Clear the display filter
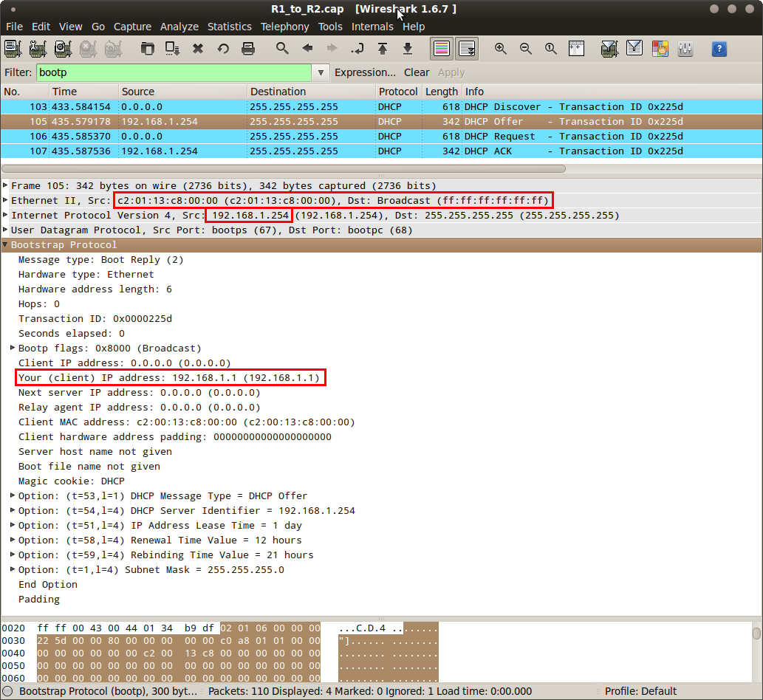The width and height of the screenshot is (763, 700). pyautogui.click(x=417, y=72)
